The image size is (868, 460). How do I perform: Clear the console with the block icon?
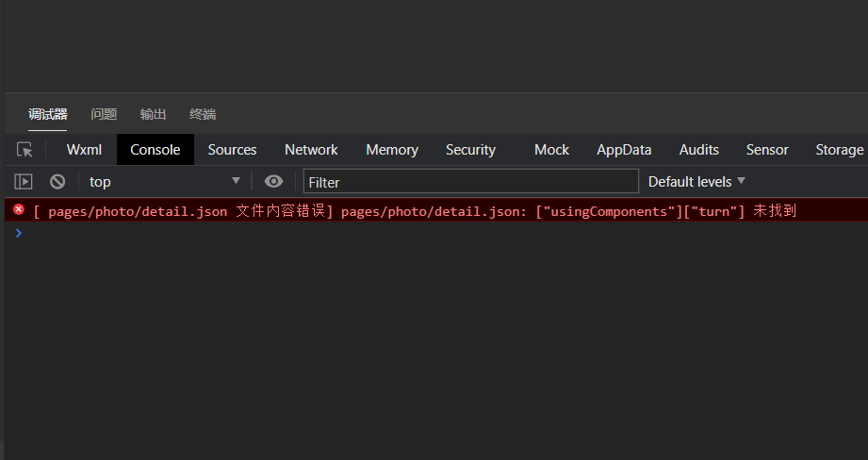coord(57,182)
